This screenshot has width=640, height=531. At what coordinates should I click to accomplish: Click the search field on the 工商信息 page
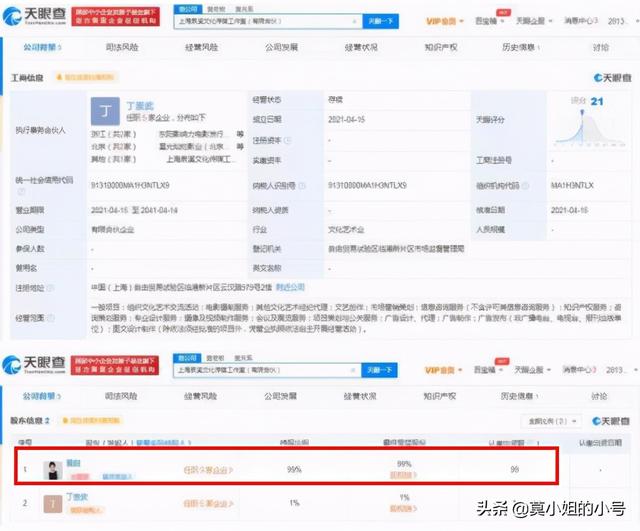(x=268, y=21)
